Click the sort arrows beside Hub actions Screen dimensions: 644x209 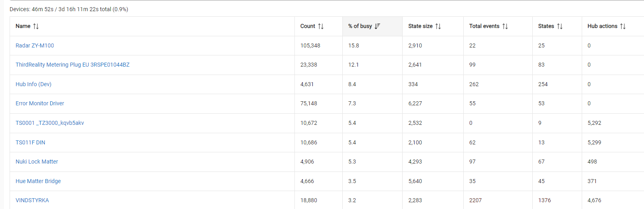pyautogui.click(x=623, y=26)
